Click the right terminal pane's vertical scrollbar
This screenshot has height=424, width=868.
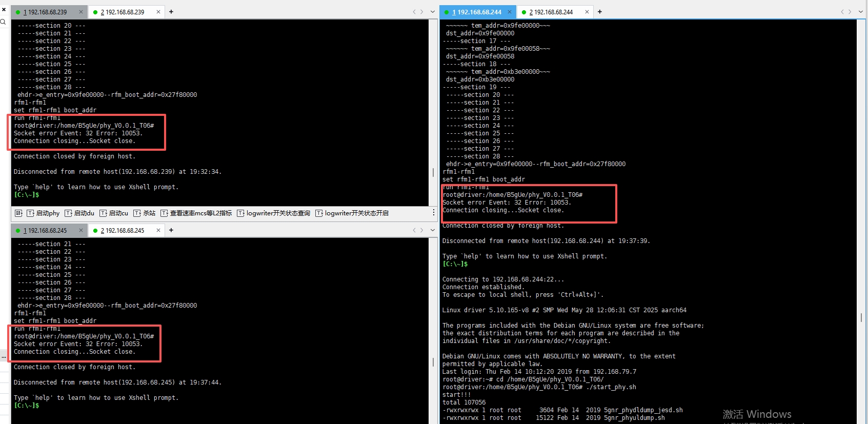coord(861,318)
